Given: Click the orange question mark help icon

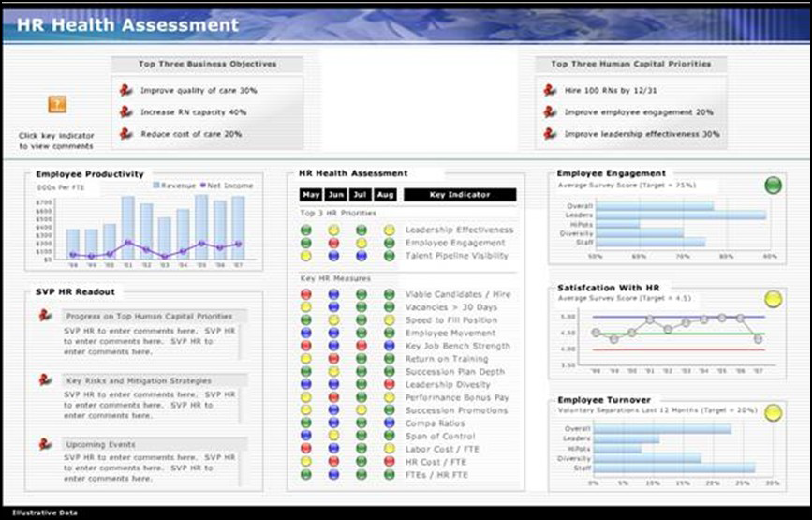Looking at the screenshot, I should coord(56,105).
